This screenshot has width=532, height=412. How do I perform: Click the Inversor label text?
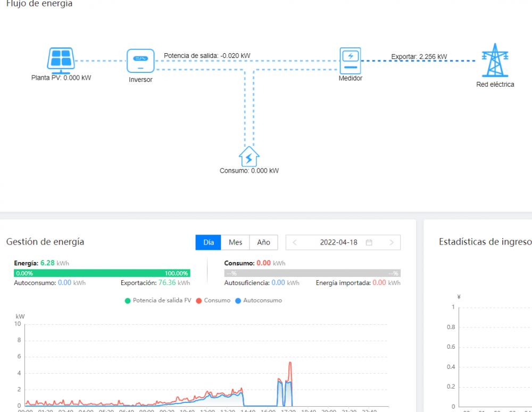point(140,80)
